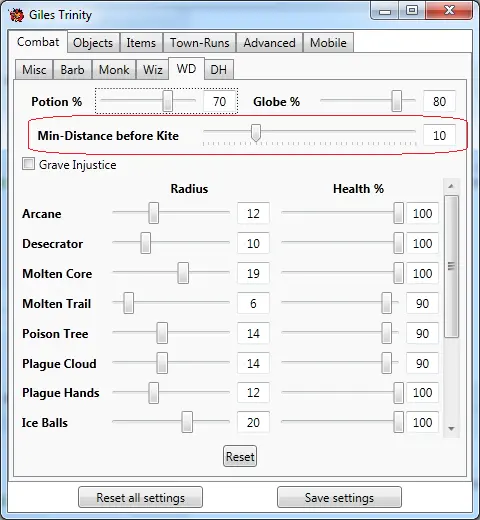
Task: Enable the Grave Injustice checkbox
Action: pyautogui.click(x=28, y=164)
